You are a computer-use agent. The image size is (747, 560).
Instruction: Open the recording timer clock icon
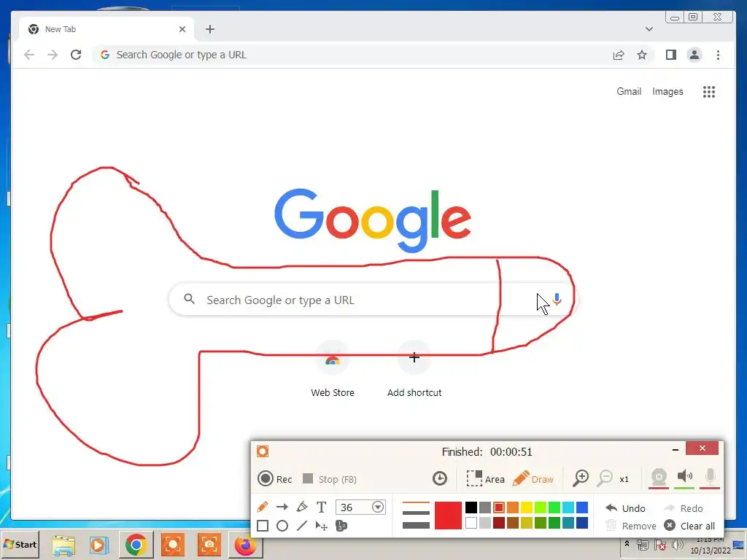coord(440,478)
